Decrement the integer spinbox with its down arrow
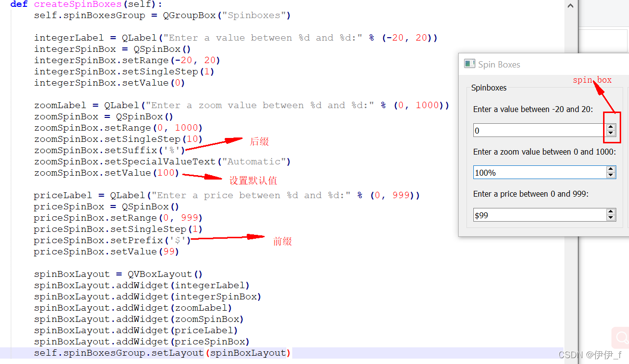 (x=610, y=132)
